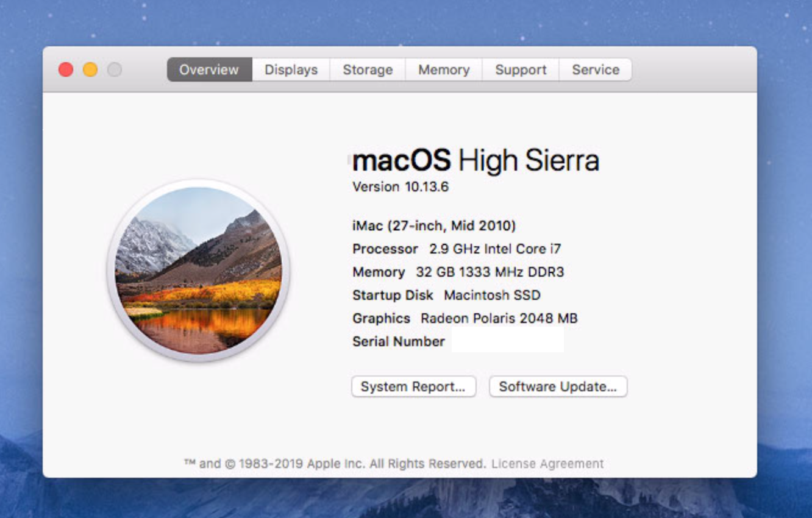The image size is (812, 518).
Task: Click the 2.9 GHz Intel Core i7 value
Action: click(x=495, y=249)
